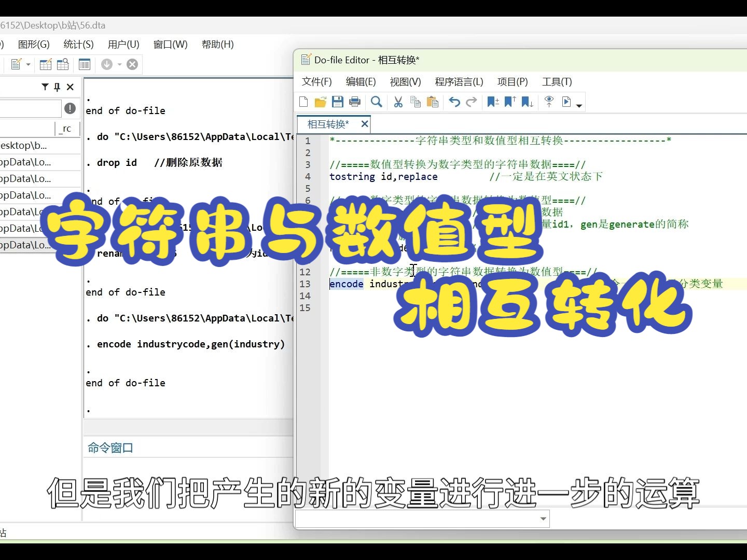Click the 命令窗口 command window label
Image resolution: width=747 pixels, height=560 pixels.
point(110,447)
